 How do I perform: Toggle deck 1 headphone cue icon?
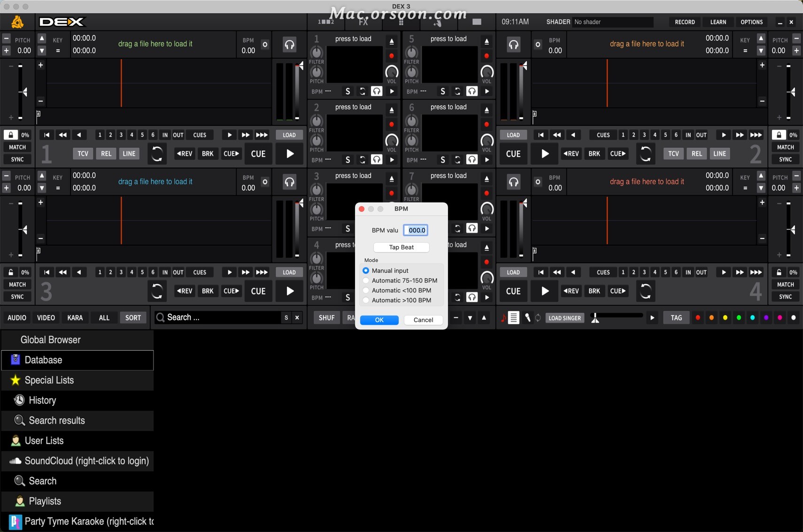[289, 45]
